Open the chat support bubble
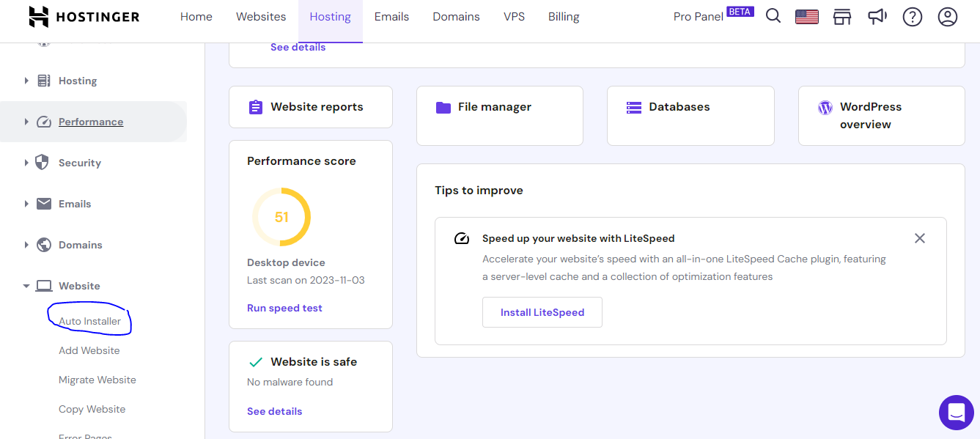Viewport: 980px width, 439px height. 956,412
